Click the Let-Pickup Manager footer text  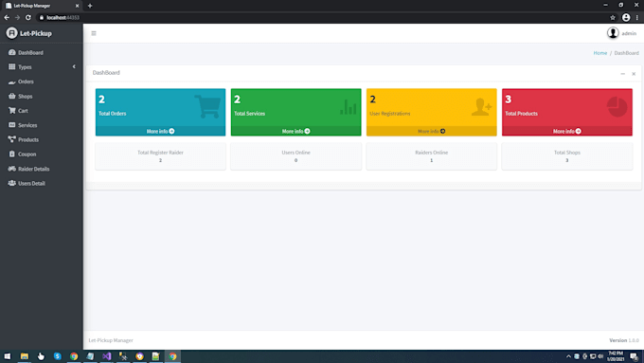point(111,340)
